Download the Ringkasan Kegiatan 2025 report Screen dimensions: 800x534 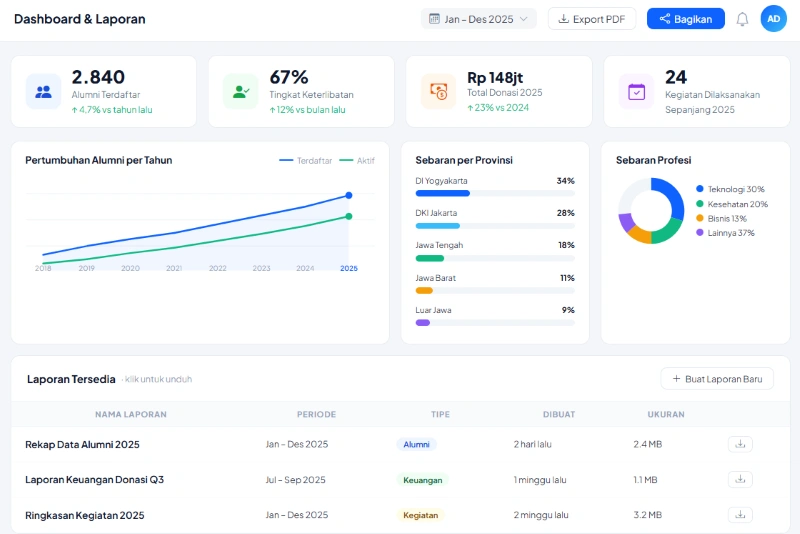[740, 515]
